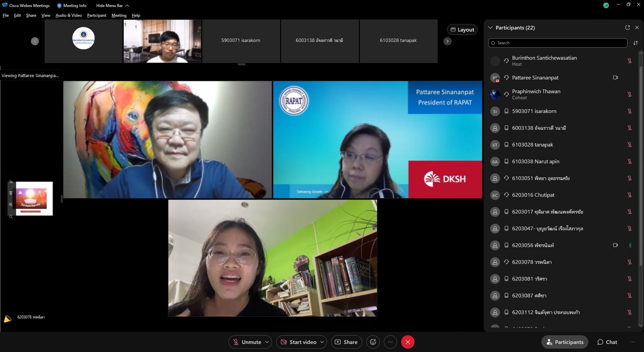Open more options in control bar
644x352 pixels.
(390, 342)
